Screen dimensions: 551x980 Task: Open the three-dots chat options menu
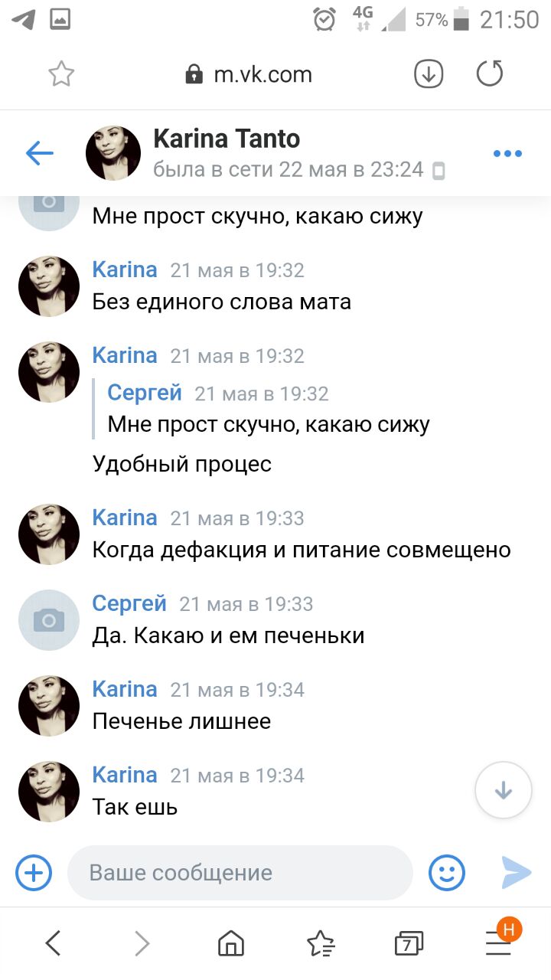click(507, 154)
